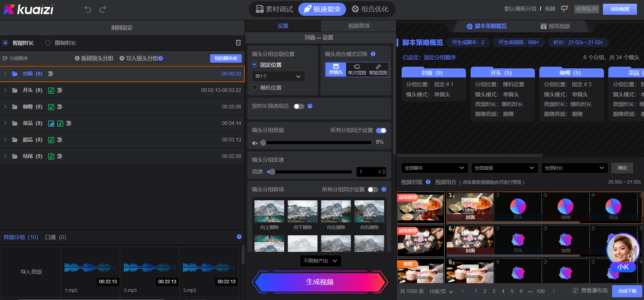Image resolution: width=644 pixels, height=300 pixels.
Task: Select the 单镜头 mode icon
Action: pos(336,69)
